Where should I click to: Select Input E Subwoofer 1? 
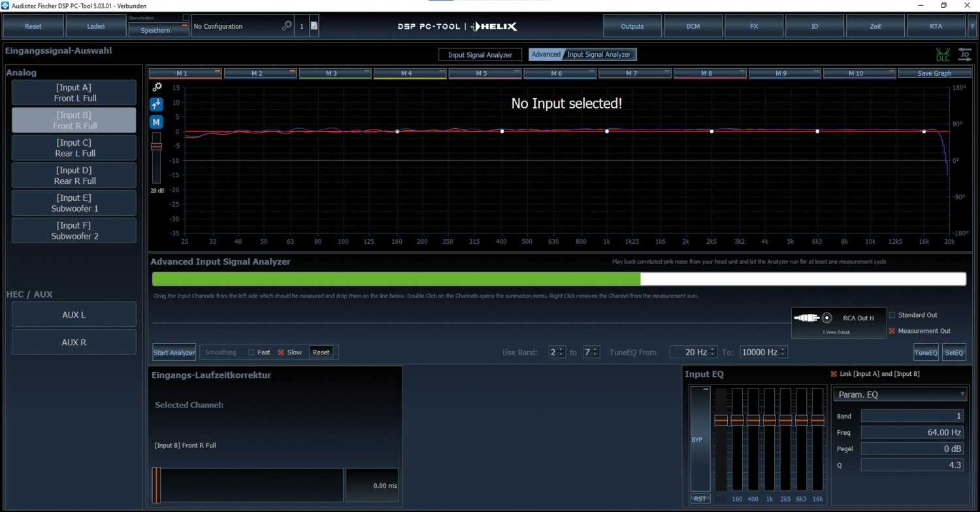click(x=74, y=203)
